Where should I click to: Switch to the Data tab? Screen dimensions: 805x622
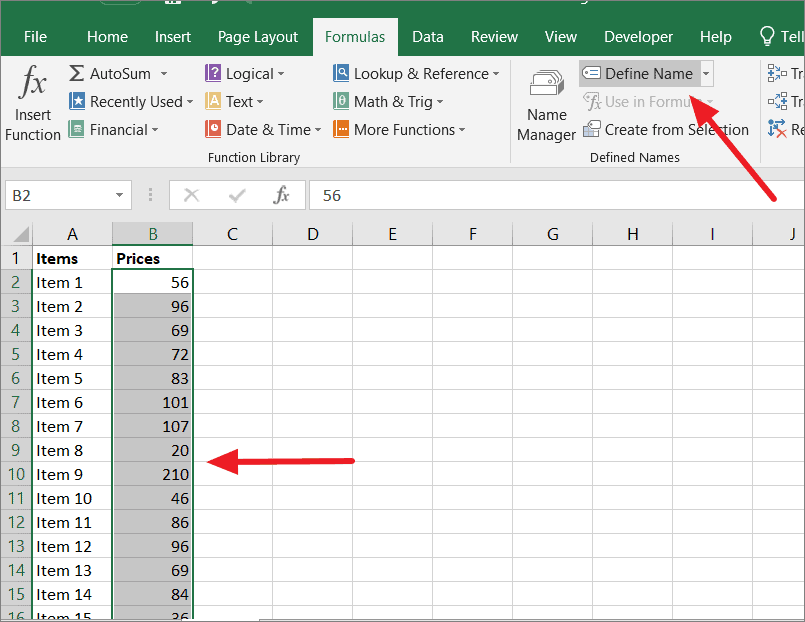427,36
